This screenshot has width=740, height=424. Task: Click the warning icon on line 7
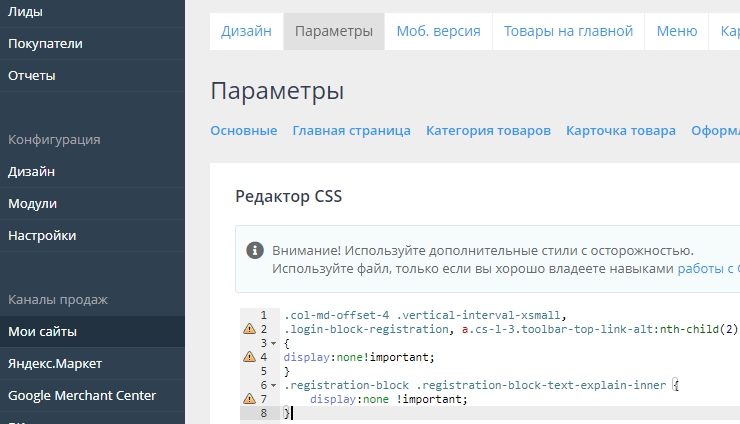click(248, 399)
